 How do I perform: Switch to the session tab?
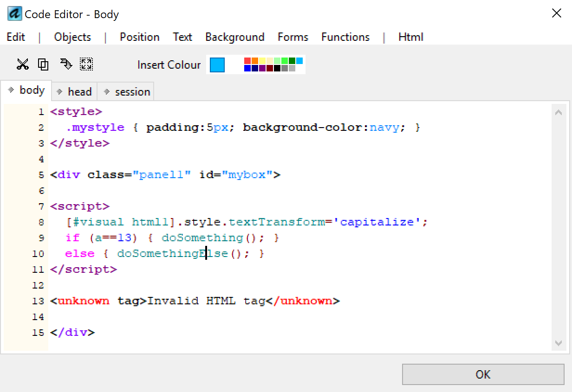[x=125, y=92]
